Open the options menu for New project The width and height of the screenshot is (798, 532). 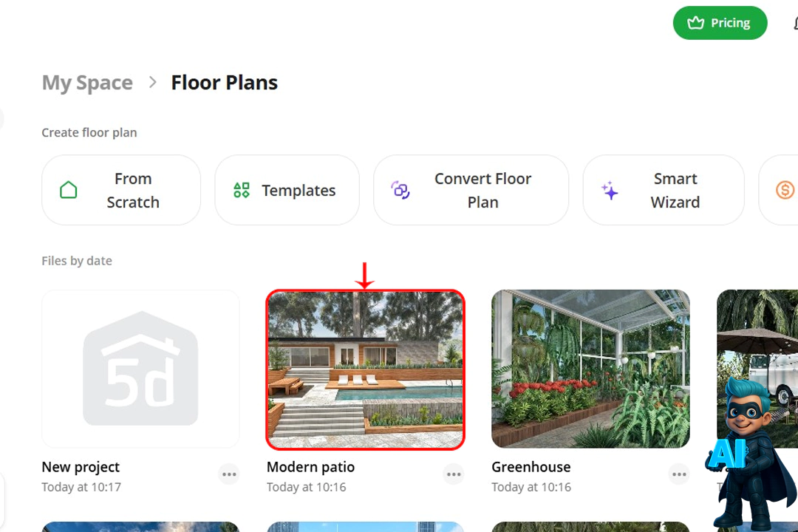(x=229, y=474)
